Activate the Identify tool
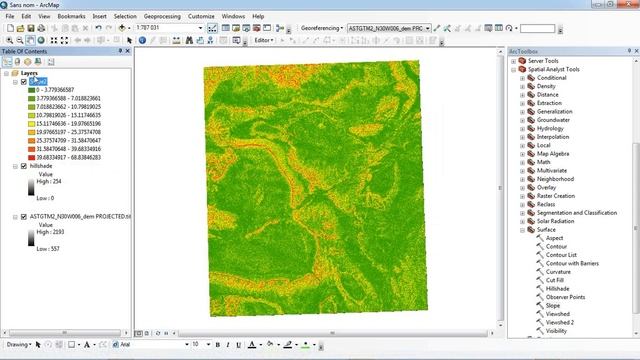Screen dimensions: 640x360 tap(142, 40)
